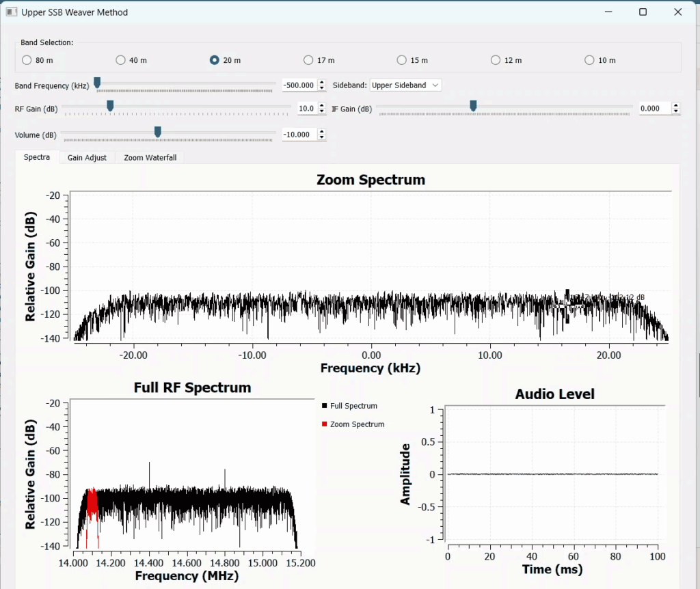Select the Spectra tab
The image size is (700, 589).
(x=36, y=157)
